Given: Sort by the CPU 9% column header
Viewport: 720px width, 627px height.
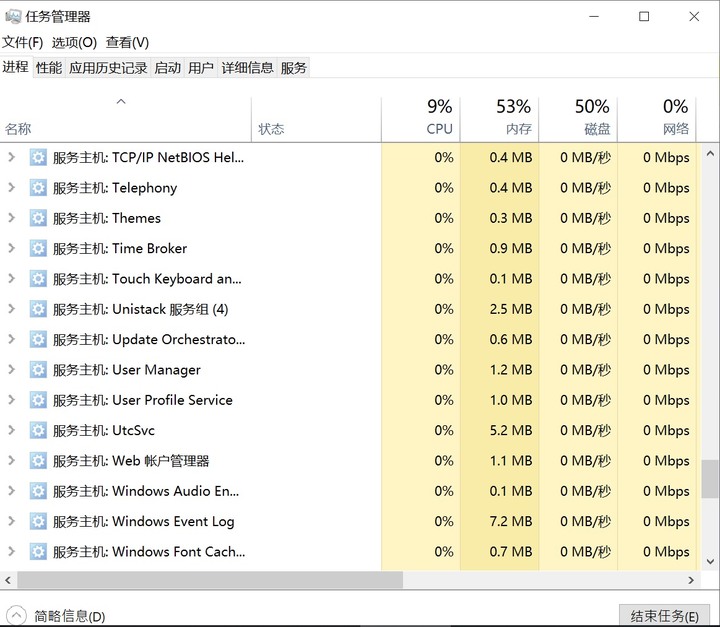Looking at the screenshot, I should point(421,119).
